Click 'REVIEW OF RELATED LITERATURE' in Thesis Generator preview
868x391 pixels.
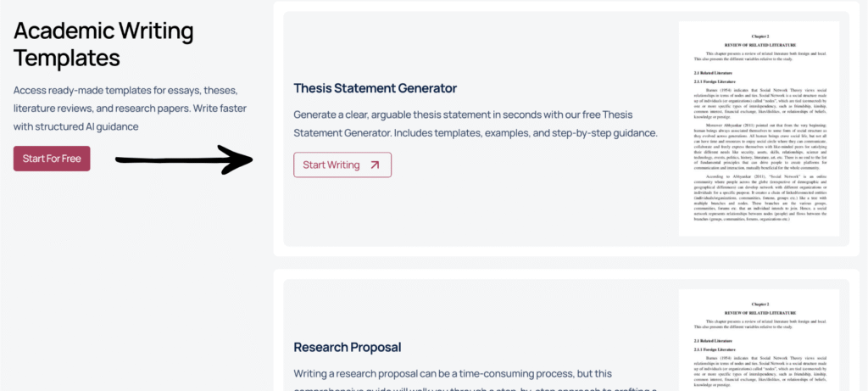(x=759, y=43)
